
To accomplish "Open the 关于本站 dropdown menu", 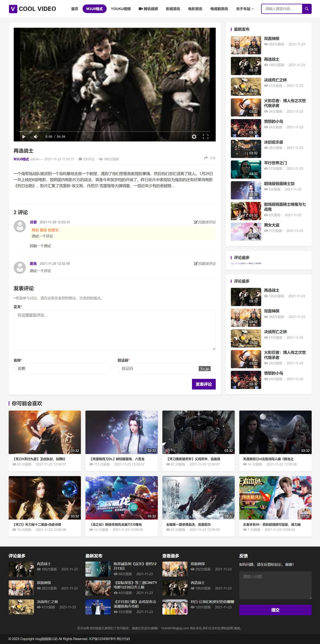I will (x=245, y=9).
